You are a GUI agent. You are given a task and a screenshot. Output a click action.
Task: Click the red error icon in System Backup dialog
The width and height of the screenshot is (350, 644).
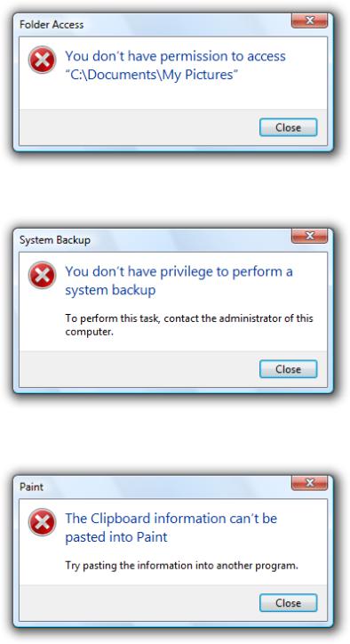pos(43,275)
